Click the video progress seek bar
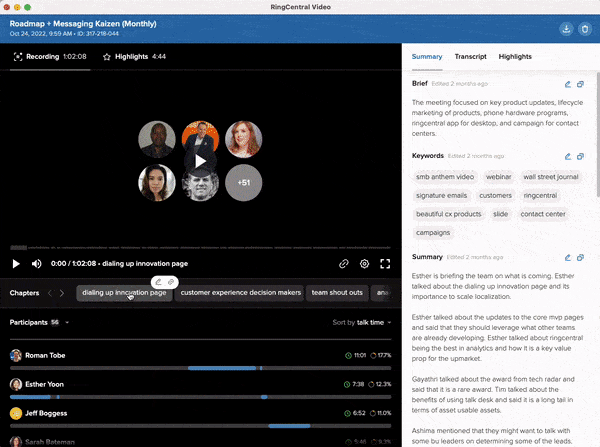This screenshot has height=447, width=600. [200, 247]
